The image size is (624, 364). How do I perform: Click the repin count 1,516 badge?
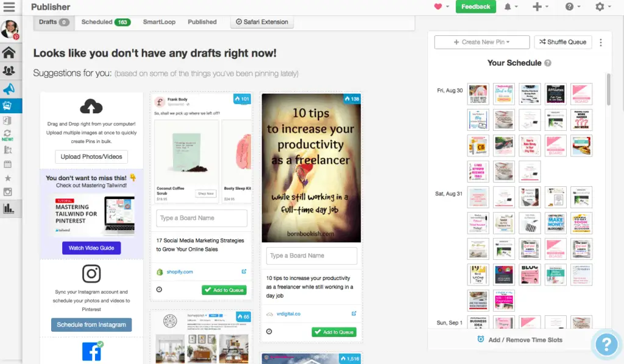(x=350, y=359)
